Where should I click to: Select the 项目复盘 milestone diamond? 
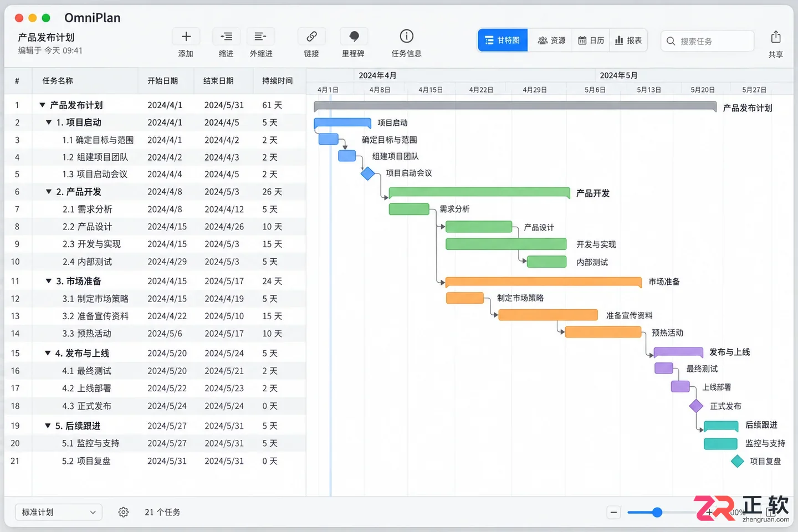[737, 461]
